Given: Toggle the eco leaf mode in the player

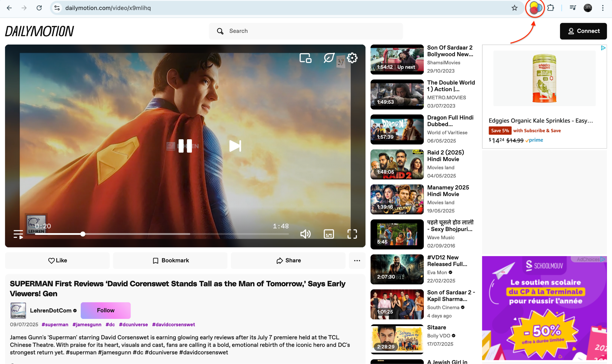Looking at the screenshot, I should click(x=329, y=58).
